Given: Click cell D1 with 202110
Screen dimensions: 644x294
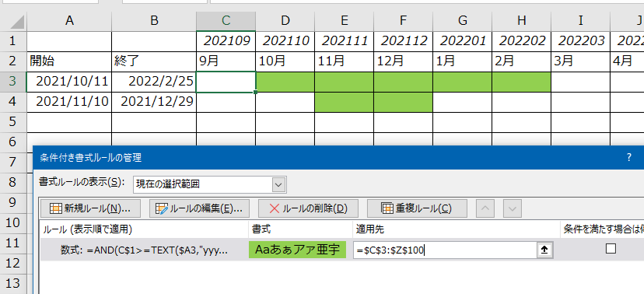Looking at the screenshot, I should tap(285, 41).
